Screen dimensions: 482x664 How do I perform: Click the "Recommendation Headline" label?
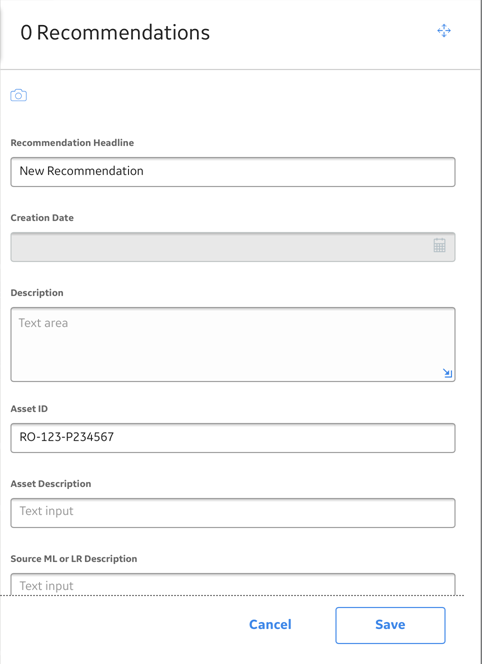(x=72, y=143)
